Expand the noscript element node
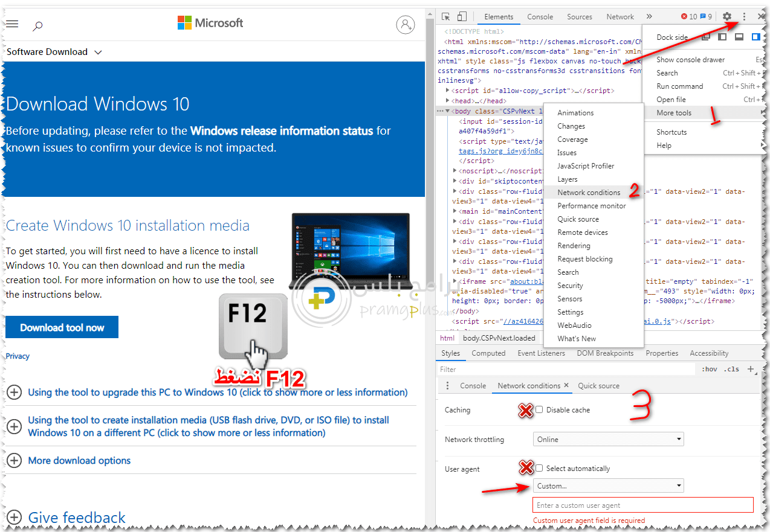 [x=455, y=171]
